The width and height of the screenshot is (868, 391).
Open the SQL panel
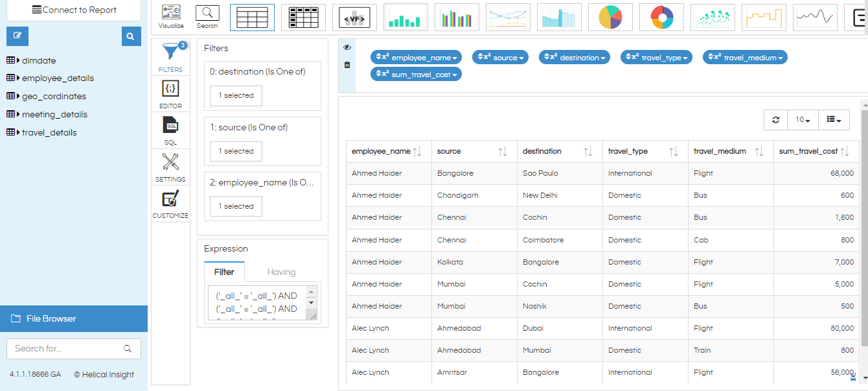pos(171,131)
